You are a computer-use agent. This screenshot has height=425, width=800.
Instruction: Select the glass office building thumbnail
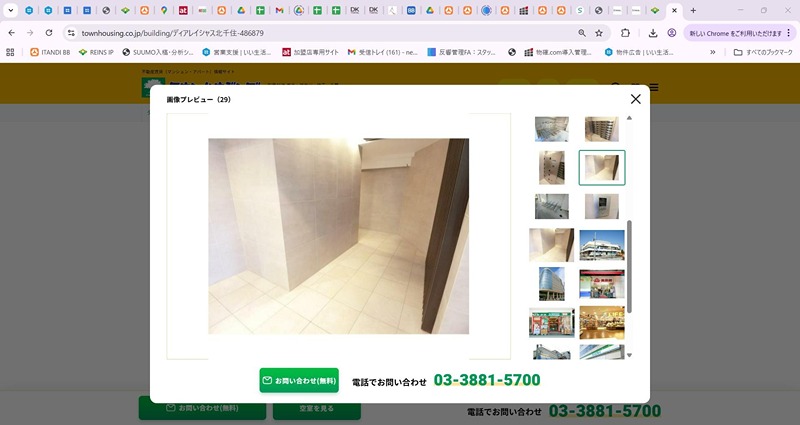[x=552, y=284]
